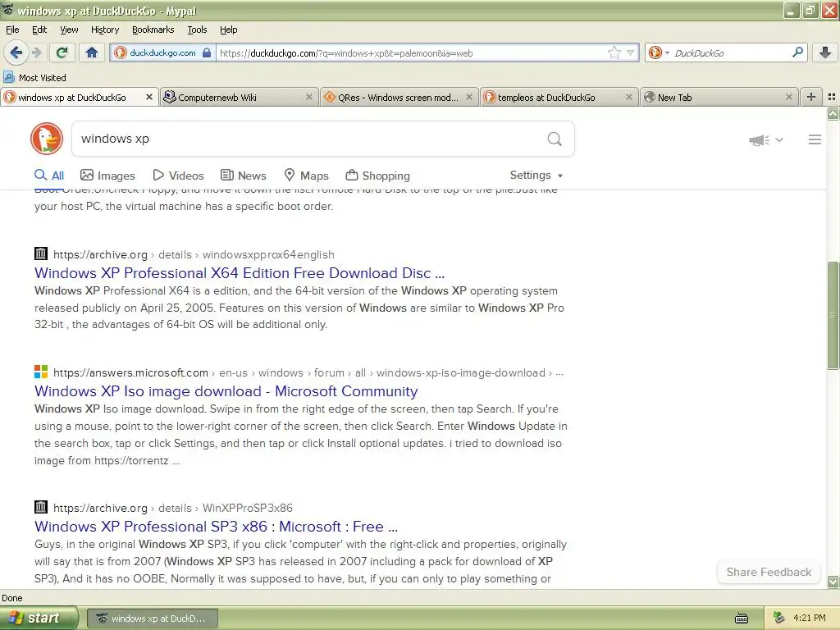Switch to the Computernewb Wiki tab
The image size is (840, 630).
[x=239, y=97]
